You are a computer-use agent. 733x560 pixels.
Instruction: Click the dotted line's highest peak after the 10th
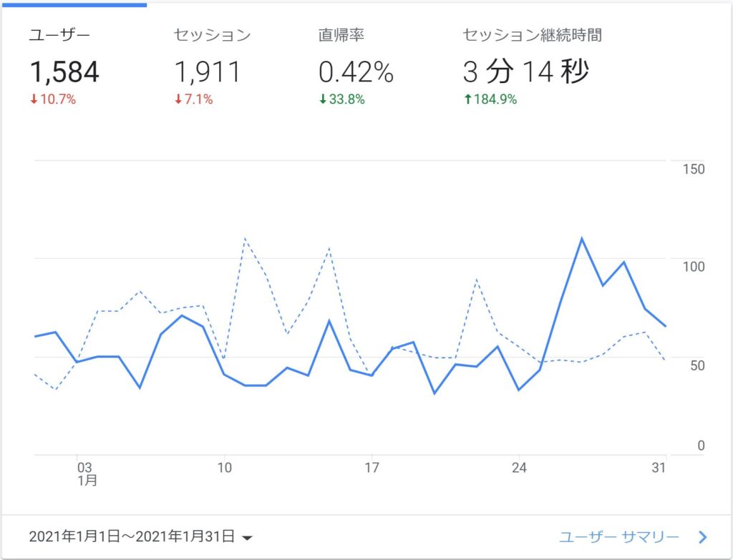(245, 238)
